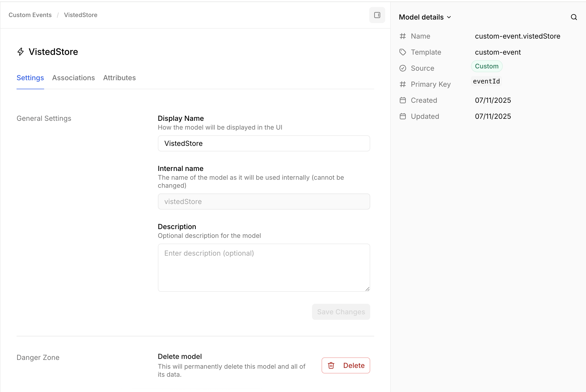
Task: Open the Attributes tab
Action: 119,78
